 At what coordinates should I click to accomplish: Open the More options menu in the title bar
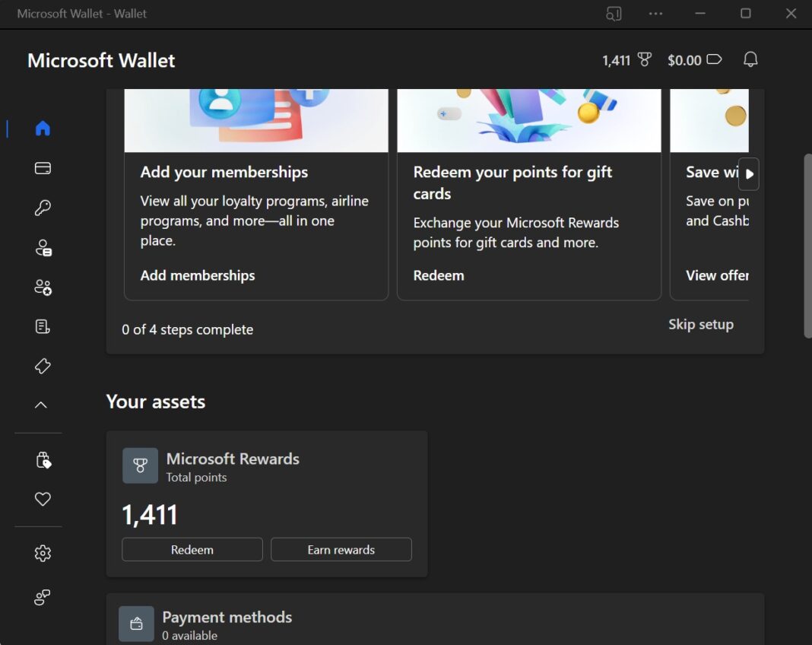click(655, 13)
